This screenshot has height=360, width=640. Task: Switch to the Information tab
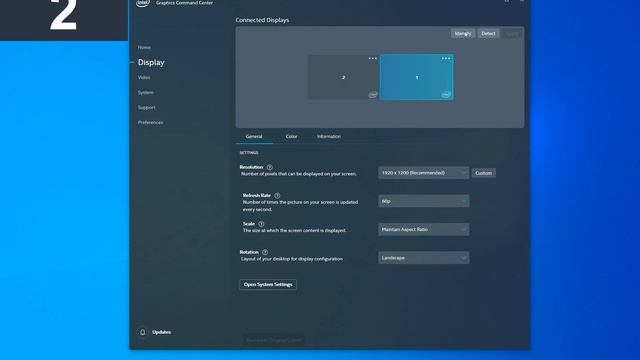click(329, 136)
